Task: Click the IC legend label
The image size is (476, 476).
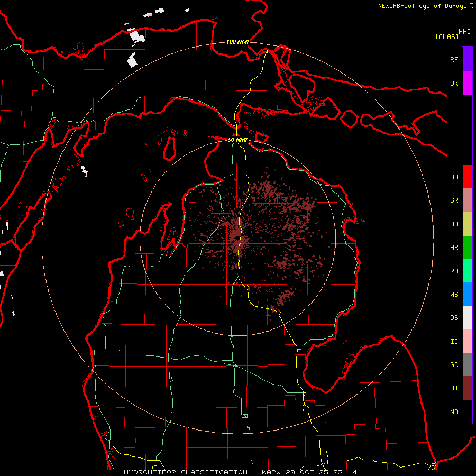Action: 454,342
